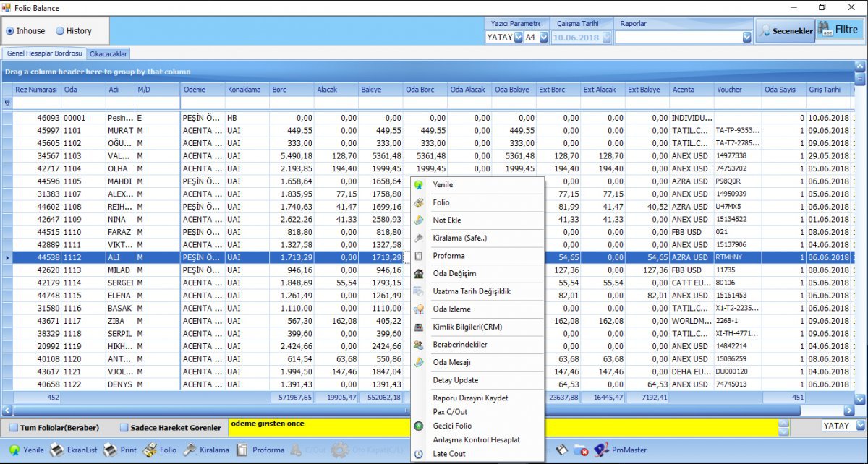
Task: Click the Oda filter cell under its header
Action: pyautogui.click(x=84, y=103)
